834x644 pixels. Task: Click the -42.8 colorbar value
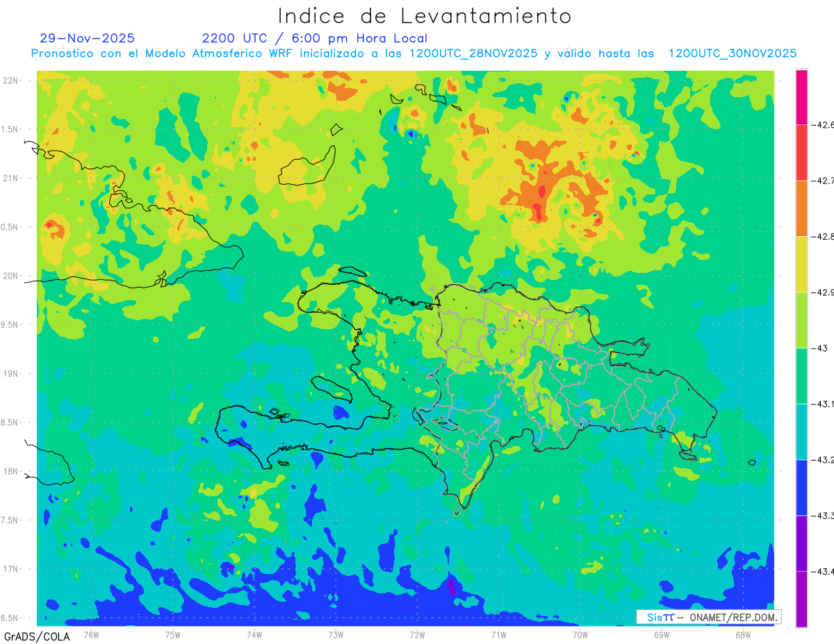click(x=824, y=237)
